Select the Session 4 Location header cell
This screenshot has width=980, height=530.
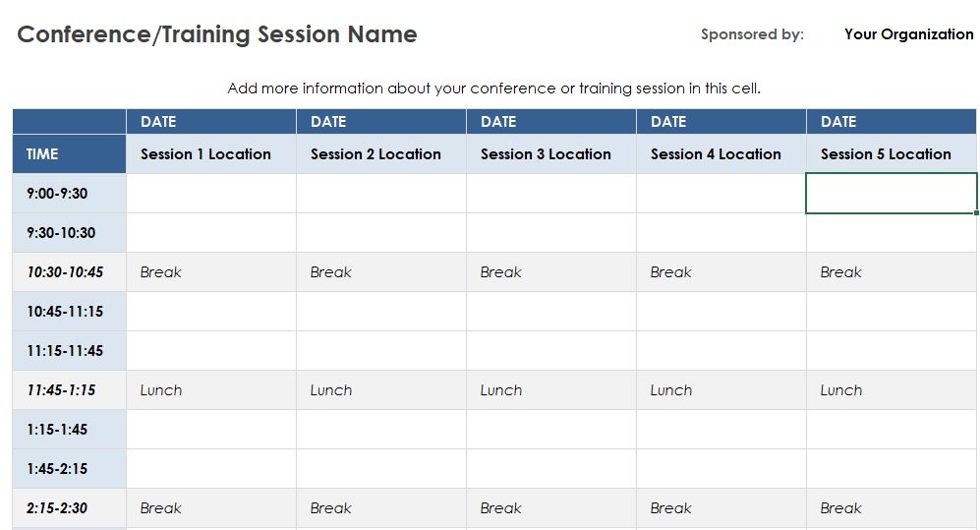721,153
